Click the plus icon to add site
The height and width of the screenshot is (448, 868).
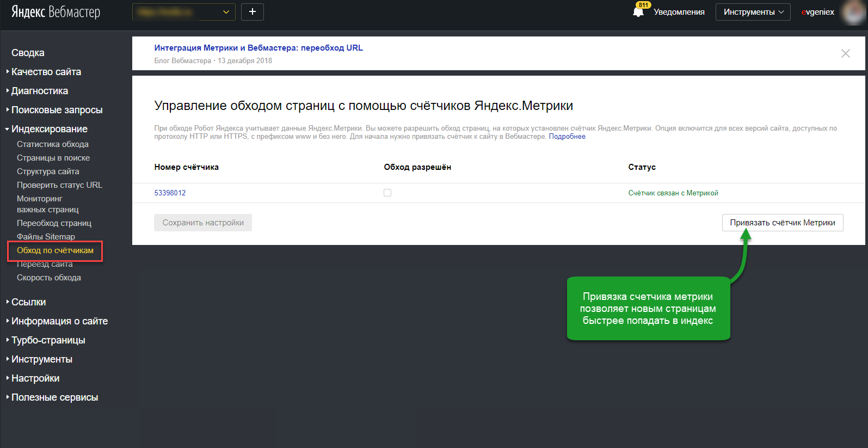253,12
